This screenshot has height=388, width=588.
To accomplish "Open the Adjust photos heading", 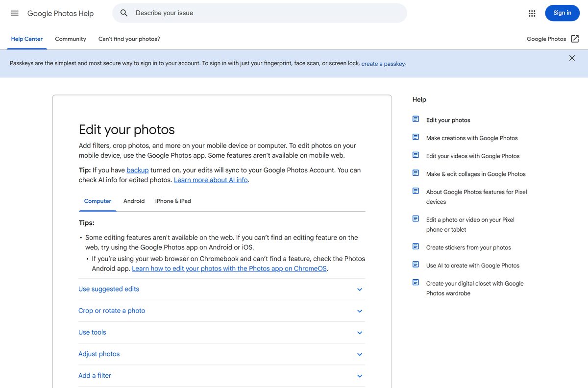I will pos(99,354).
